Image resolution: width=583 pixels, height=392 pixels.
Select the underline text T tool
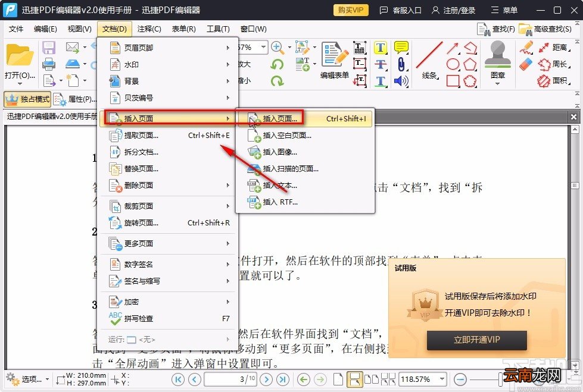[x=380, y=81]
